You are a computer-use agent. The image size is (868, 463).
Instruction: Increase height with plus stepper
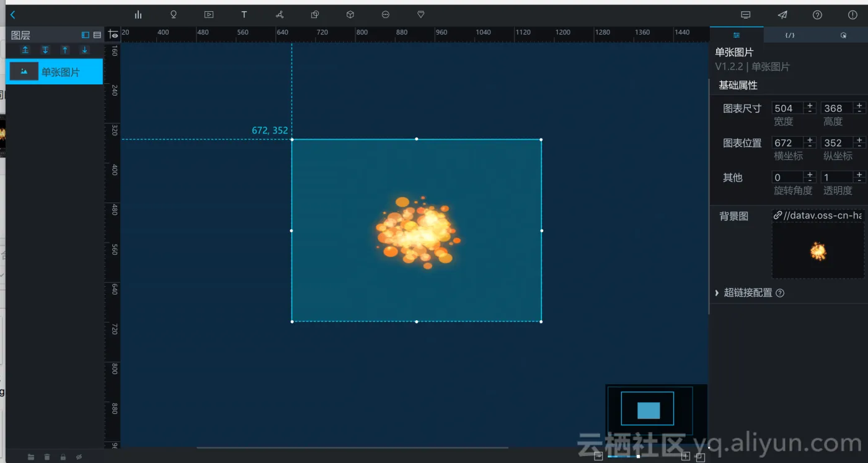(x=859, y=105)
